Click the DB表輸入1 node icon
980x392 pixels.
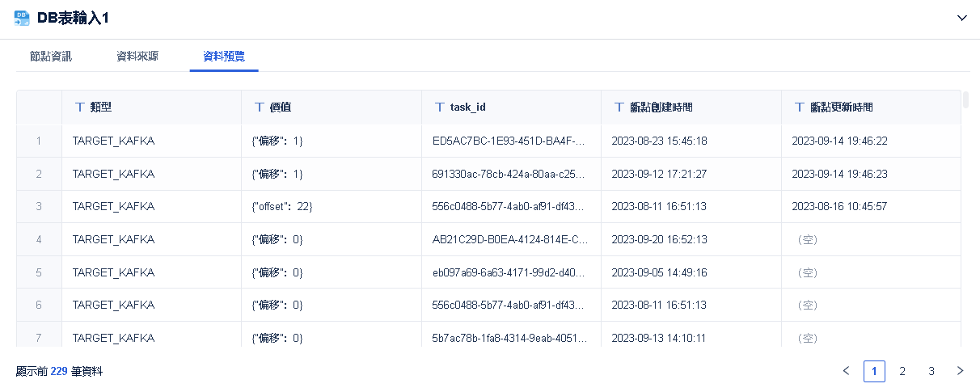[x=22, y=18]
